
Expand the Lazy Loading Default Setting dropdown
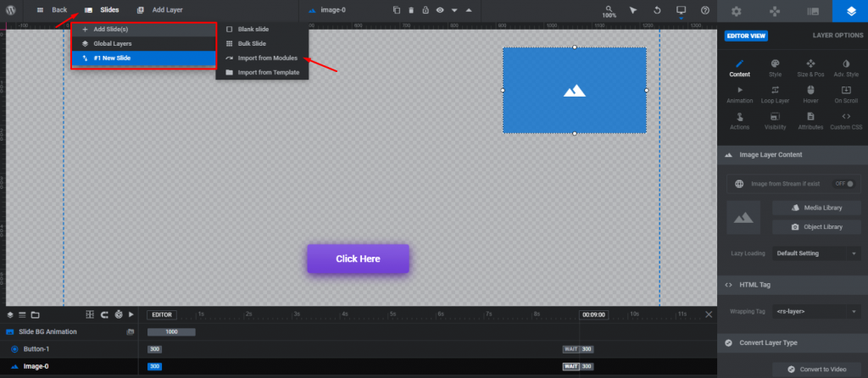tap(816, 253)
